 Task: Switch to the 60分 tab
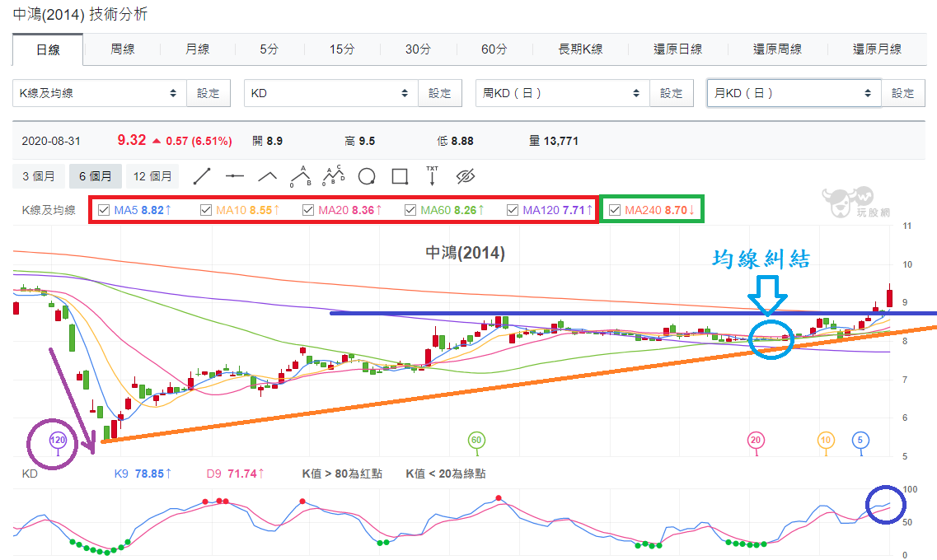coord(494,49)
